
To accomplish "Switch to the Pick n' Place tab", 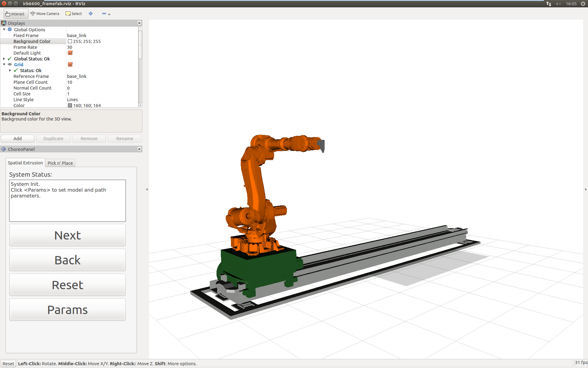I will click(60, 163).
